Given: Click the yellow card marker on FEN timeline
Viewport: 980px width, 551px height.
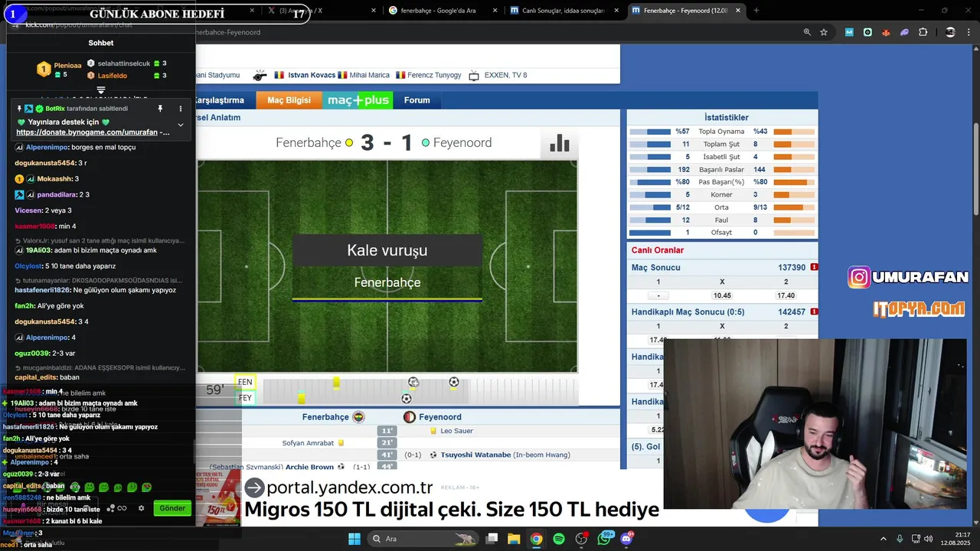Looking at the screenshot, I should [336, 383].
